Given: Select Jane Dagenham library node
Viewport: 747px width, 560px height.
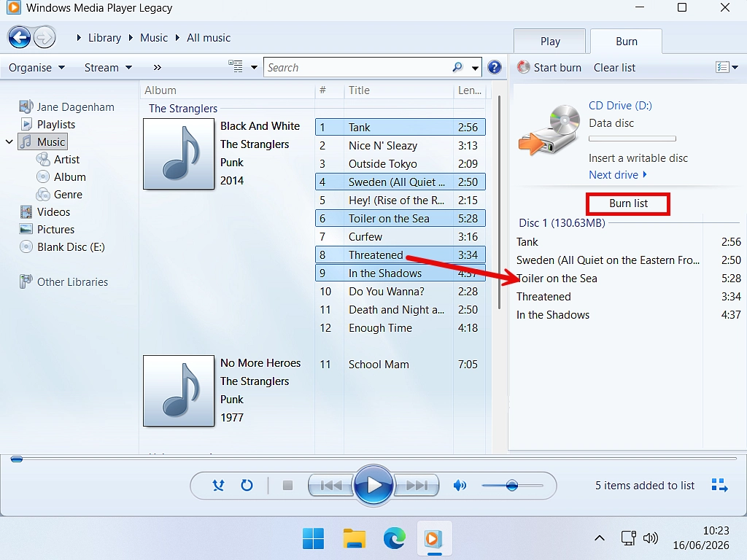Looking at the screenshot, I should 66,106.
